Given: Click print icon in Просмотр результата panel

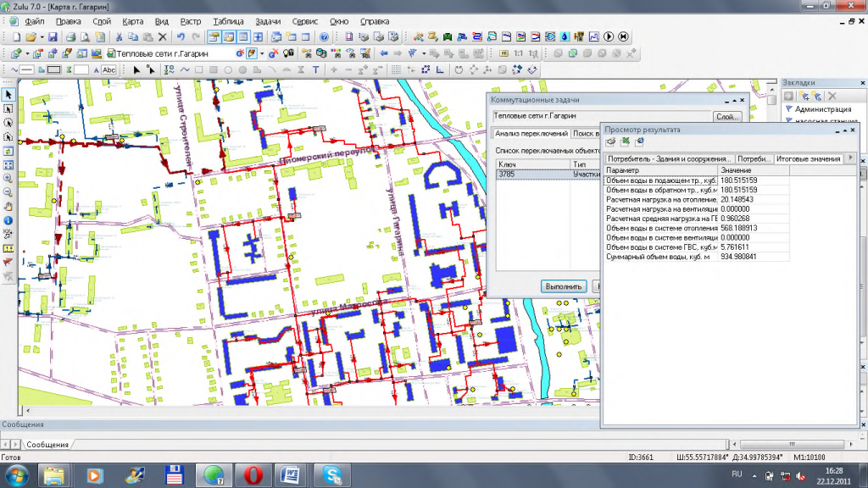Looking at the screenshot, I should point(610,141).
